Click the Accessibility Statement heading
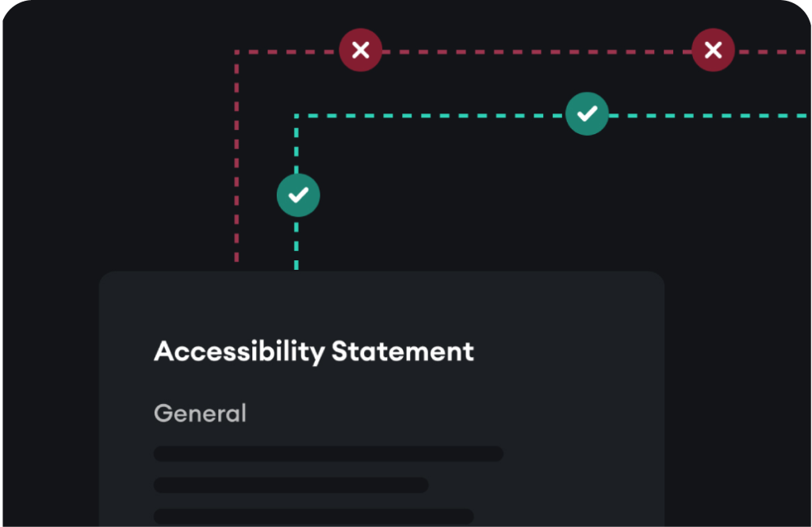The image size is (812, 527). (x=314, y=352)
